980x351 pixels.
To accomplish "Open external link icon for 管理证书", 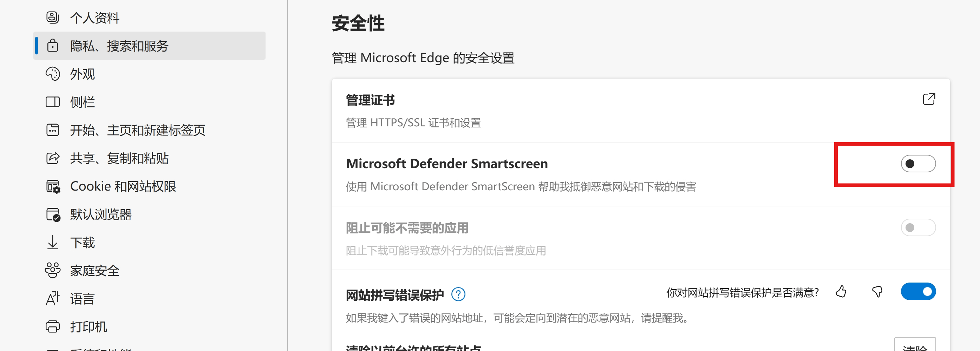I will click(929, 99).
